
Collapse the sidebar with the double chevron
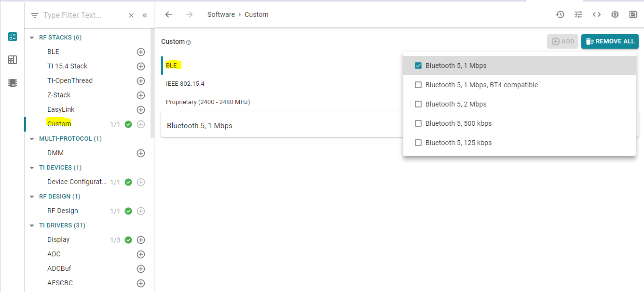[144, 15]
